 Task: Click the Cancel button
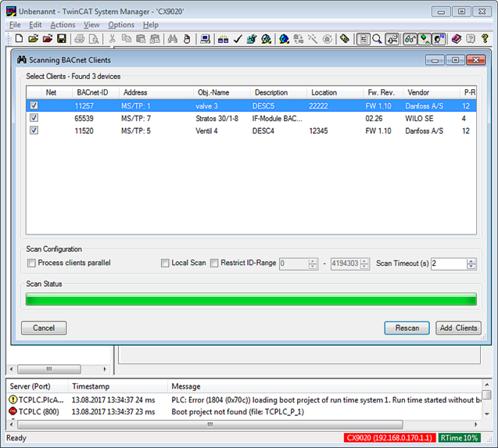click(x=44, y=328)
